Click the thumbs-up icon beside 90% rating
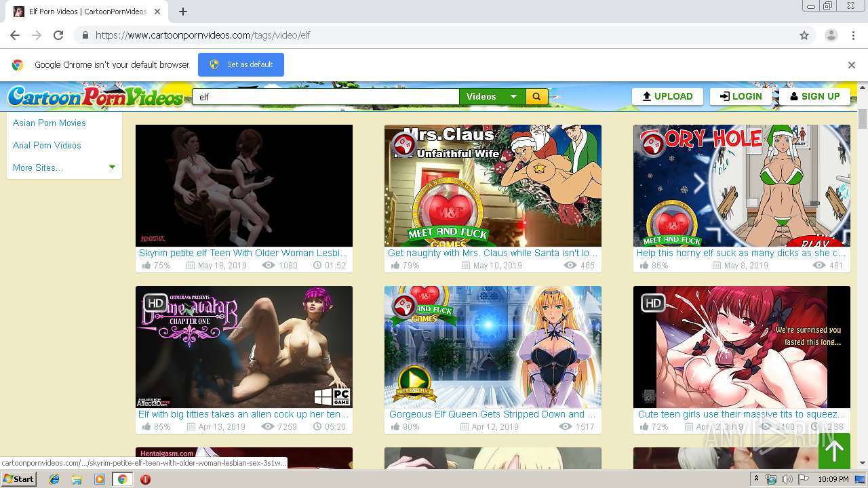The height and width of the screenshot is (488, 868). click(x=395, y=427)
